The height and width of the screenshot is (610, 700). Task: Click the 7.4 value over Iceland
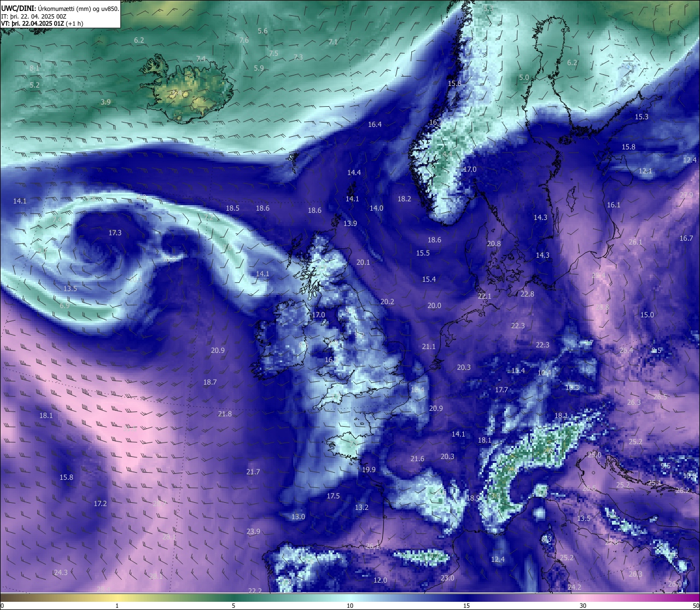pyautogui.click(x=201, y=59)
